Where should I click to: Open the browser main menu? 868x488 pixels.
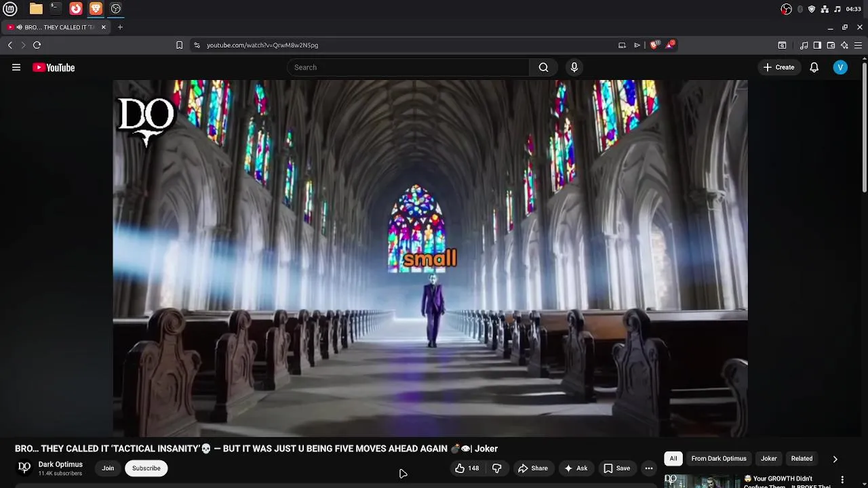[x=858, y=45]
